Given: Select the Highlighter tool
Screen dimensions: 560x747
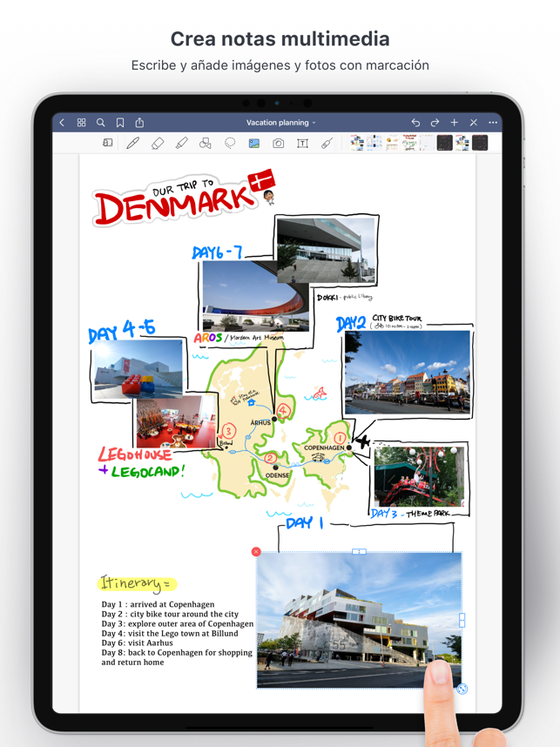Looking at the screenshot, I should coord(181,143).
